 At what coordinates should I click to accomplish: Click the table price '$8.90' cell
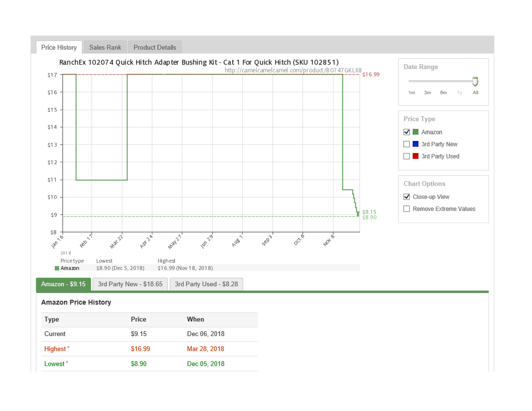(x=139, y=364)
